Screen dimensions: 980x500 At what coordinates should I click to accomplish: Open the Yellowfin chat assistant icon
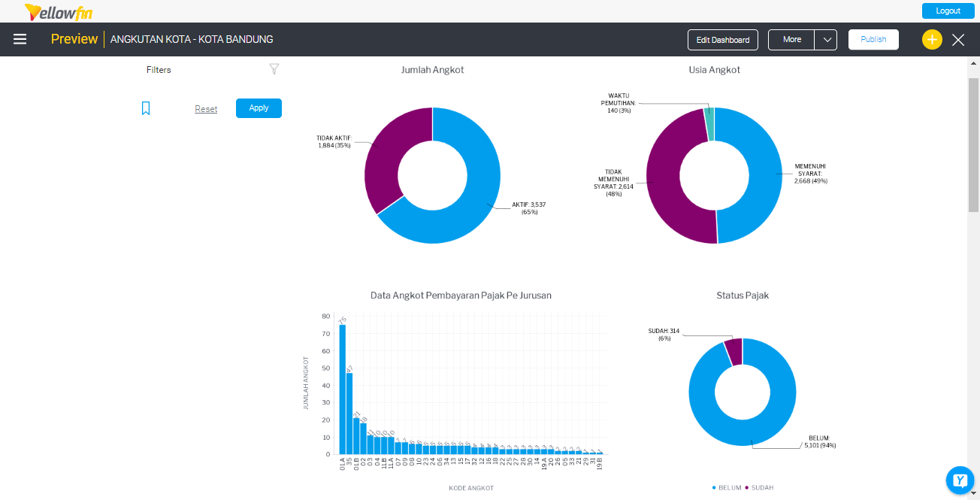[960, 480]
